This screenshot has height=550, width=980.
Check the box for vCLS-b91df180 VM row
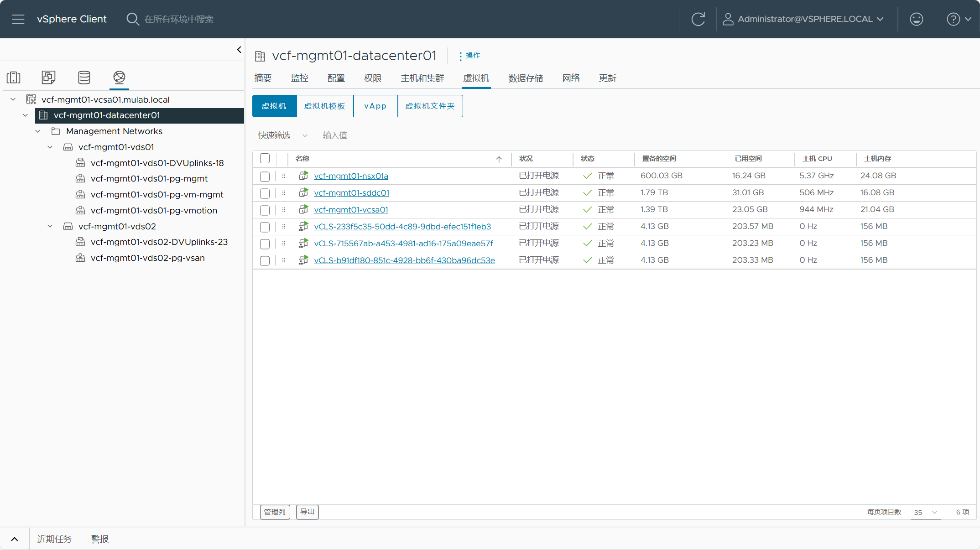click(265, 261)
